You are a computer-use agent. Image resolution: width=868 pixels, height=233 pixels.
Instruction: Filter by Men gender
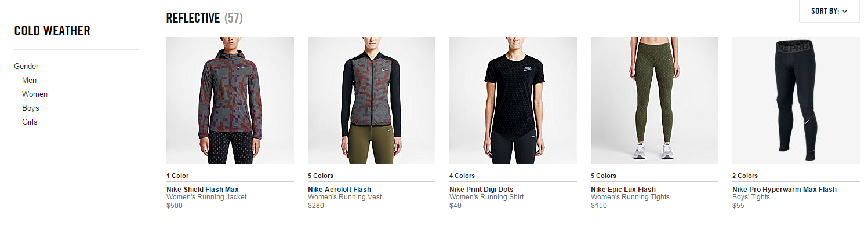click(29, 81)
